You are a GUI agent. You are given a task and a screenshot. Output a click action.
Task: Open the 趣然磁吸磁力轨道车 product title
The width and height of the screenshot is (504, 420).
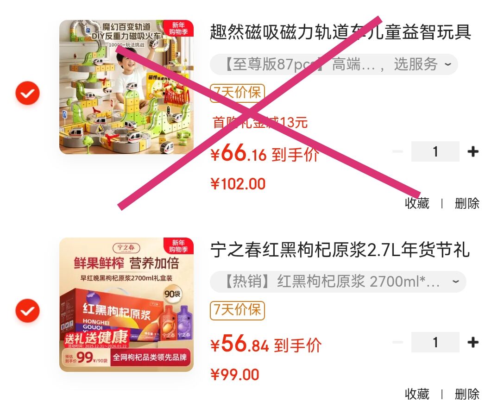coord(341,32)
